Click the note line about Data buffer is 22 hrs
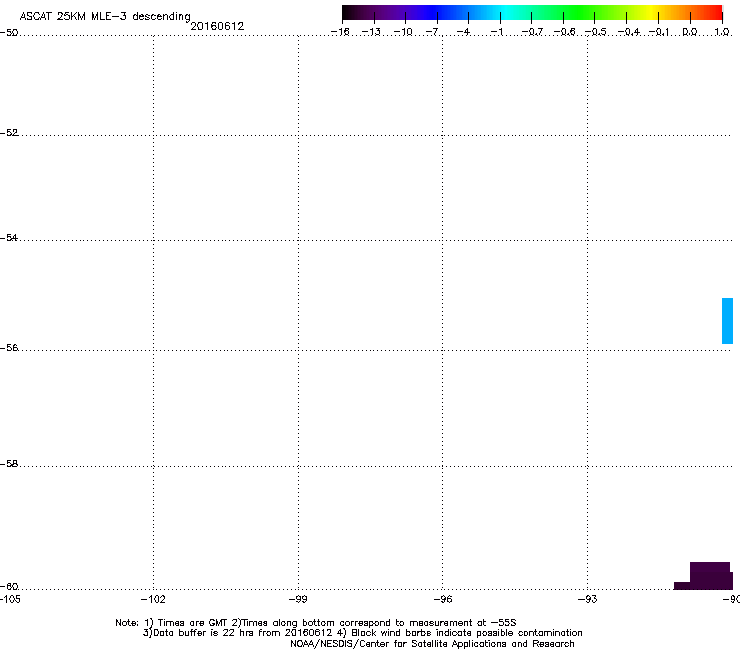Viewport: 740px width, 650px height. click(363, 633)
